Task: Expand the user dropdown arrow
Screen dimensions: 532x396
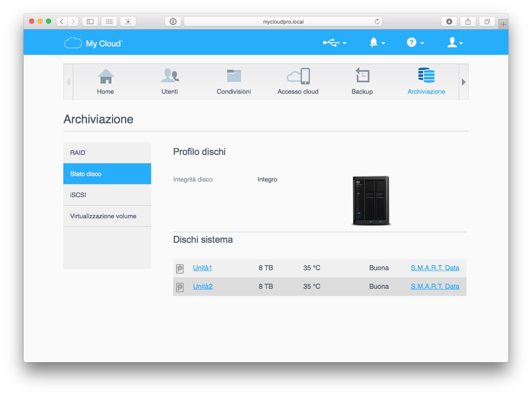Action: 461,43
